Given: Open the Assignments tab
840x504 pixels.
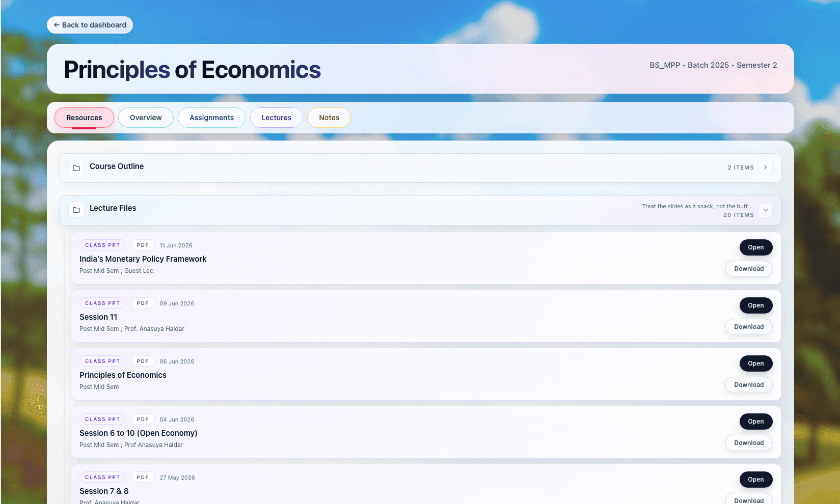Looking at the screenshot, I should point(211,118).
